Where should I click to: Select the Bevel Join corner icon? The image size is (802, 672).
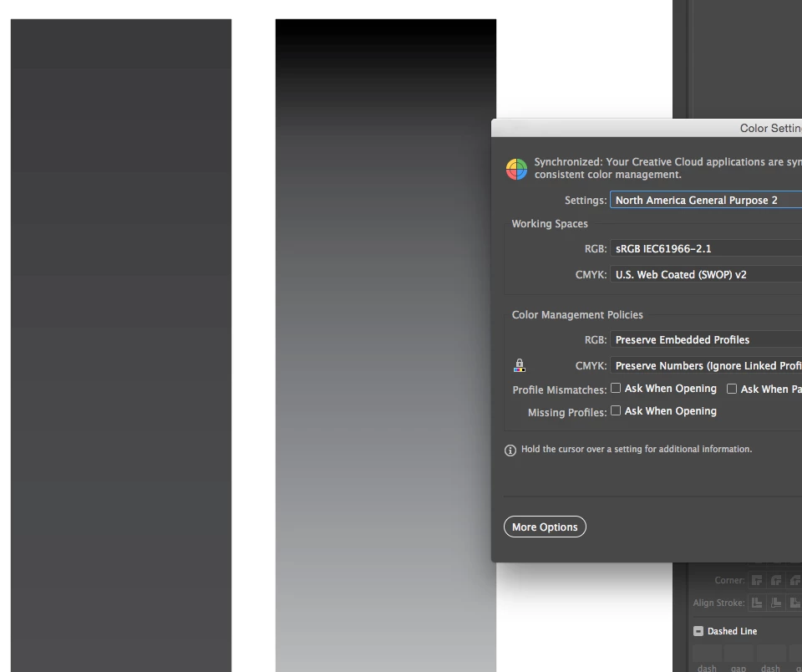(794, 580)
